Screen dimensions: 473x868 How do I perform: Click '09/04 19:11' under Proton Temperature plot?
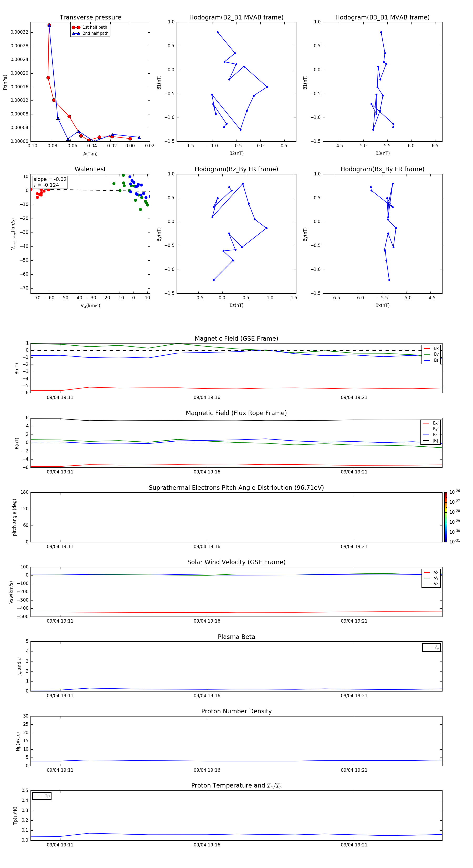click(60, 845)
